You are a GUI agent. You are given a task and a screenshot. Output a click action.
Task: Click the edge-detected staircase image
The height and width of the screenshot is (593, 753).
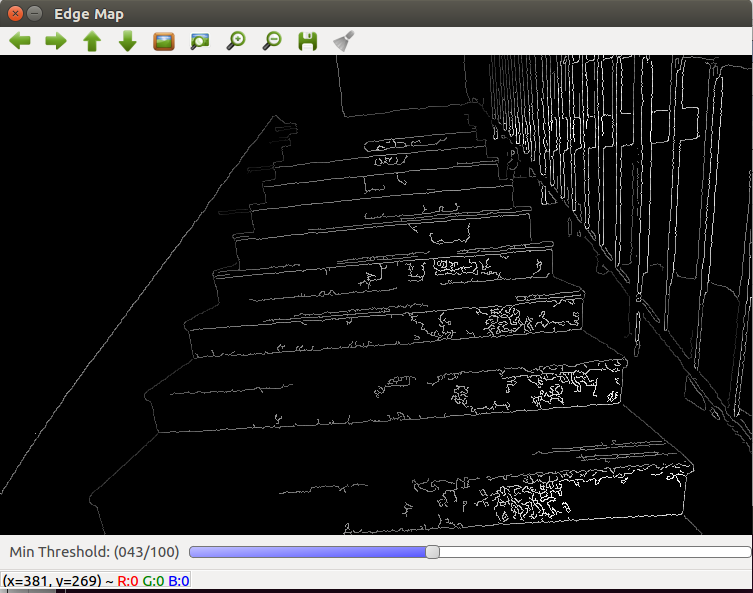pyautogui.click(x=376, y=294)
